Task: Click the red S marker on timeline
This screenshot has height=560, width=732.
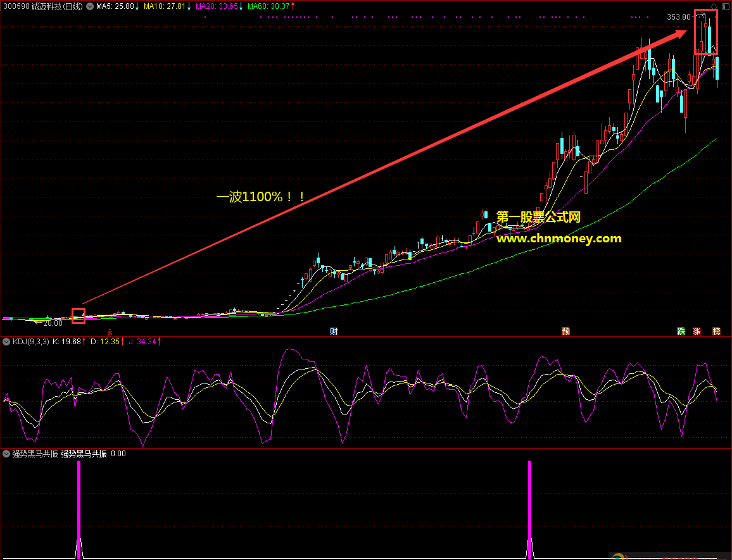Action: pos(110,332)
